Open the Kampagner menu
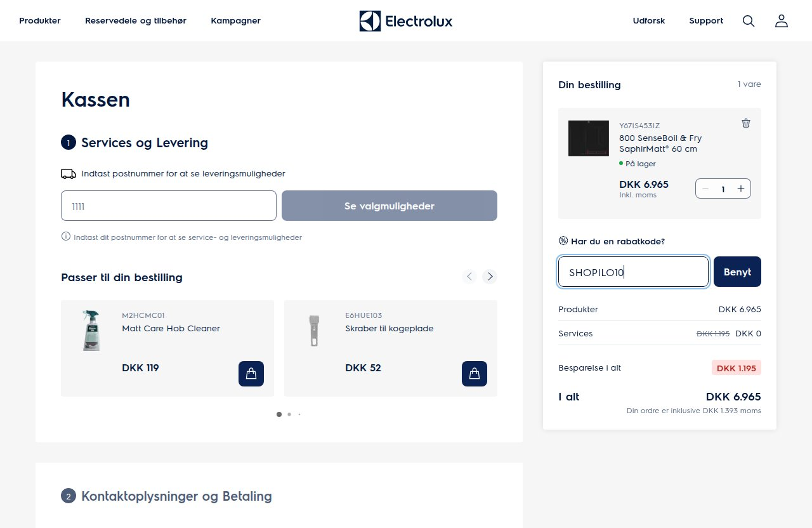The height and width of the screenshot is (528, 812). tap(236, 21)
